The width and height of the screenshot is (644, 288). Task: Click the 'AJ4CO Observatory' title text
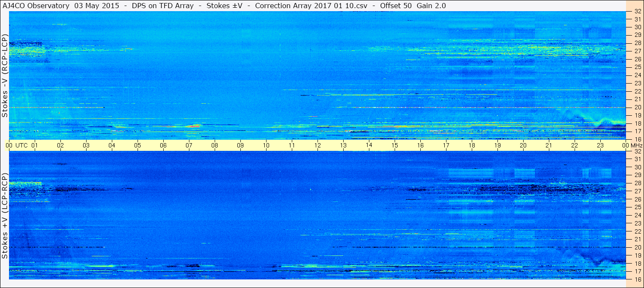tap(36, 6)
